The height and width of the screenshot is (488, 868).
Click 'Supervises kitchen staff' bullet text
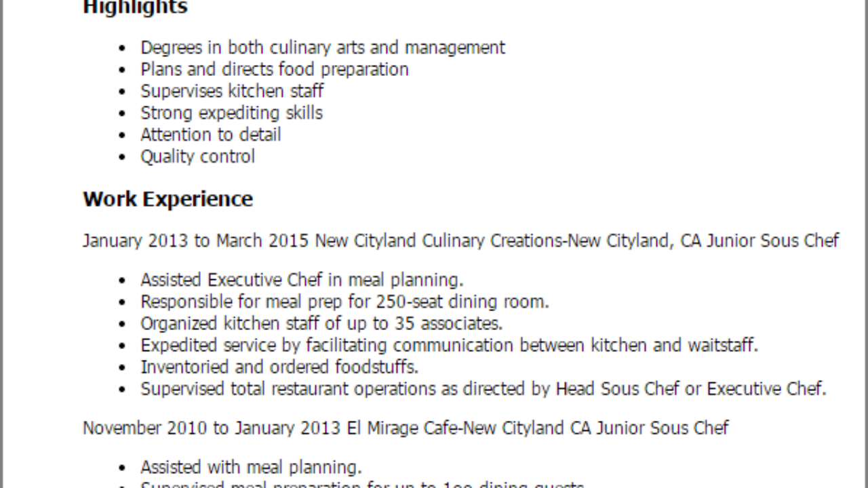[232, 91]
